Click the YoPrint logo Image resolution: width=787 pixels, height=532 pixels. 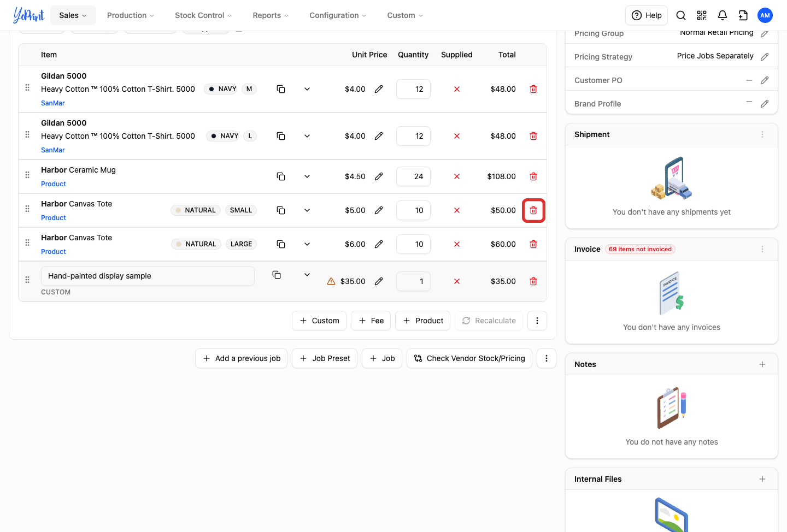(28, 15)
